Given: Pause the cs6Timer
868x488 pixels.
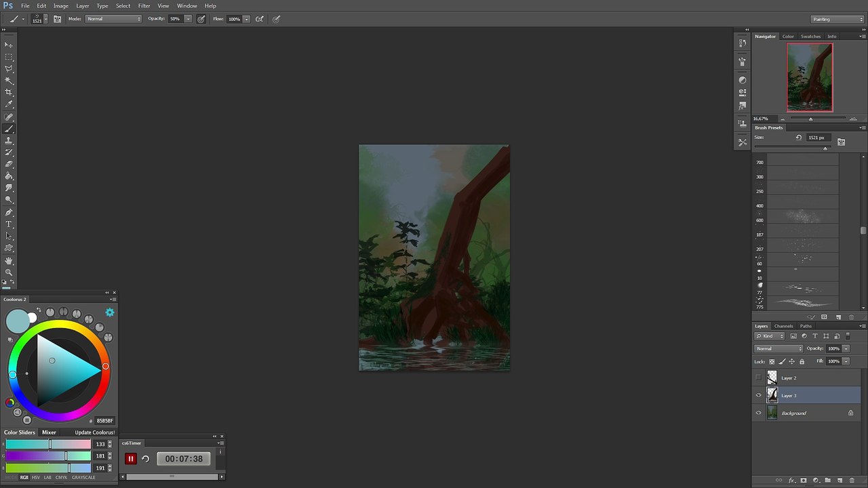Looking at the screenshot, I should 131,459.
